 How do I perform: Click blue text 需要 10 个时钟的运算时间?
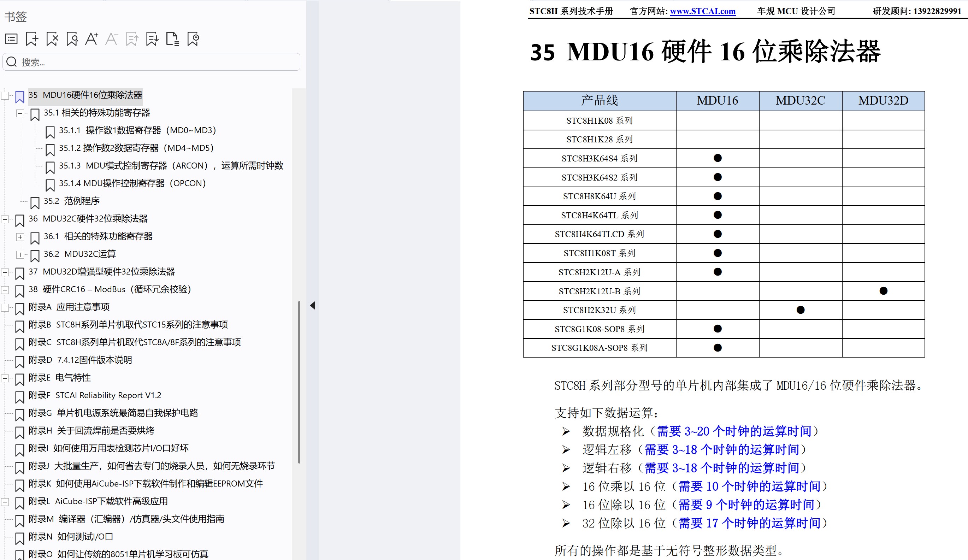click(749, 486)
